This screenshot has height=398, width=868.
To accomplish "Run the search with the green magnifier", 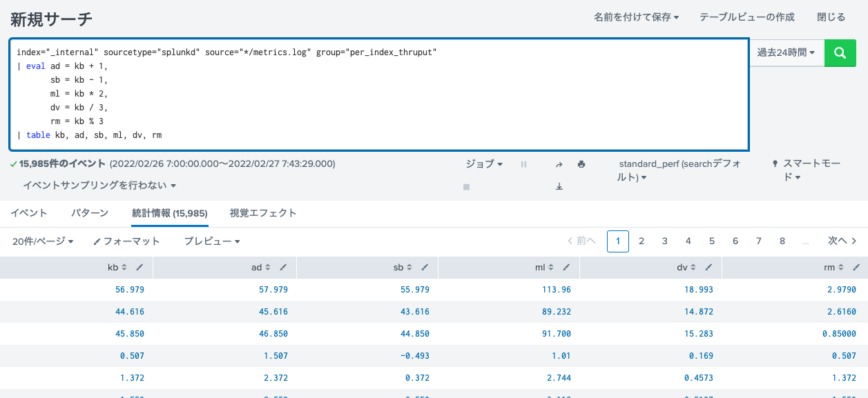I will point(840,52).
